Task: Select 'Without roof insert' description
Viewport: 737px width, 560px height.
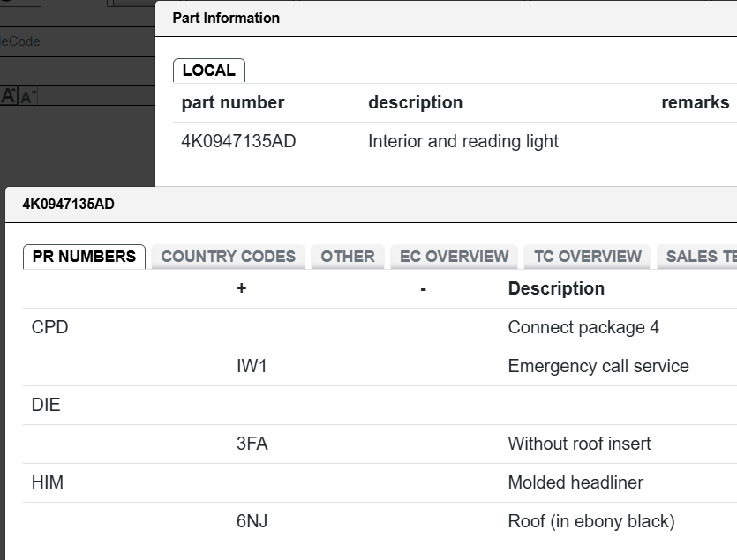Action: (579, 444)
